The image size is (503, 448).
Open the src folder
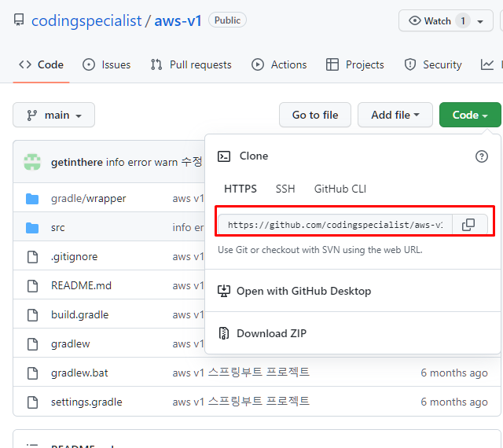tap(57, 227)
